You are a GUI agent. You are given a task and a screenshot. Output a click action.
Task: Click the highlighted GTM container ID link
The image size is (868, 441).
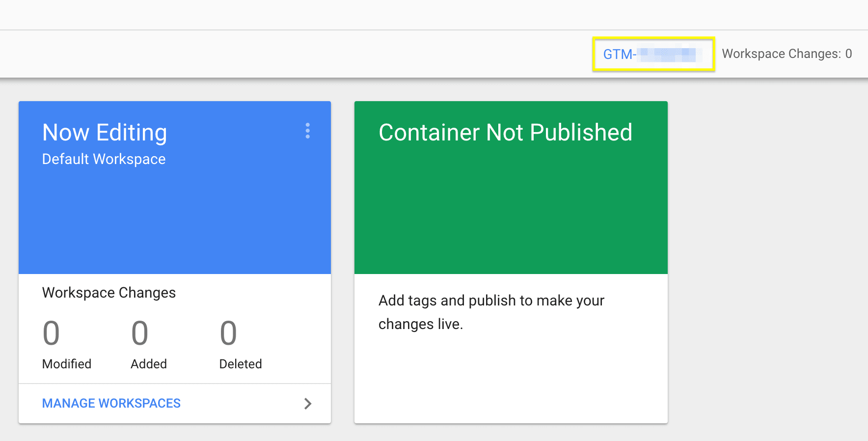click(x=649, y=54)
